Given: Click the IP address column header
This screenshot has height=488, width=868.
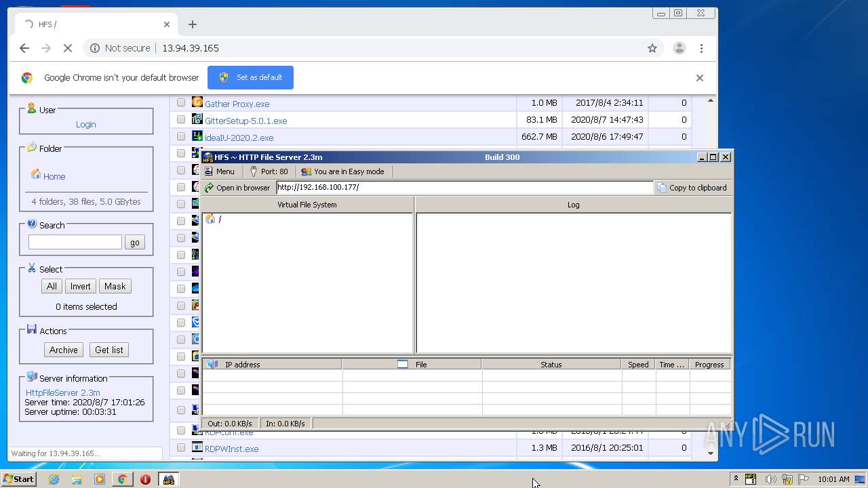Looking at the screenshot, I should (x=272, y=365).
